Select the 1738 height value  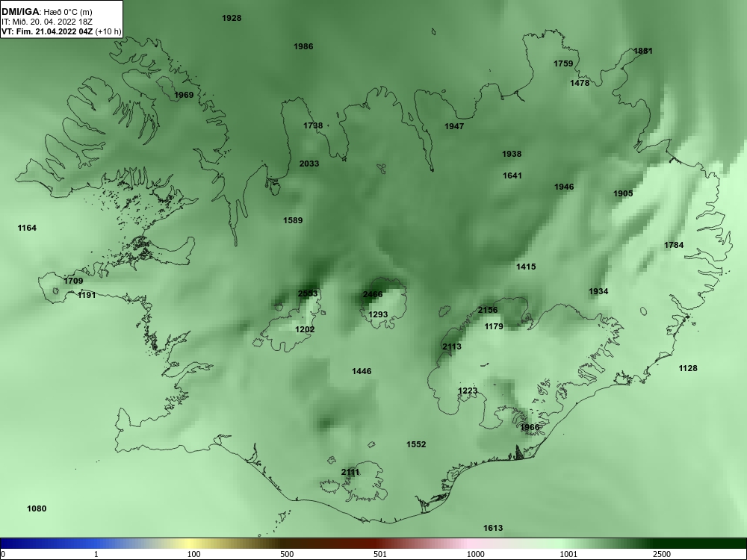click(x=313, y=125)
